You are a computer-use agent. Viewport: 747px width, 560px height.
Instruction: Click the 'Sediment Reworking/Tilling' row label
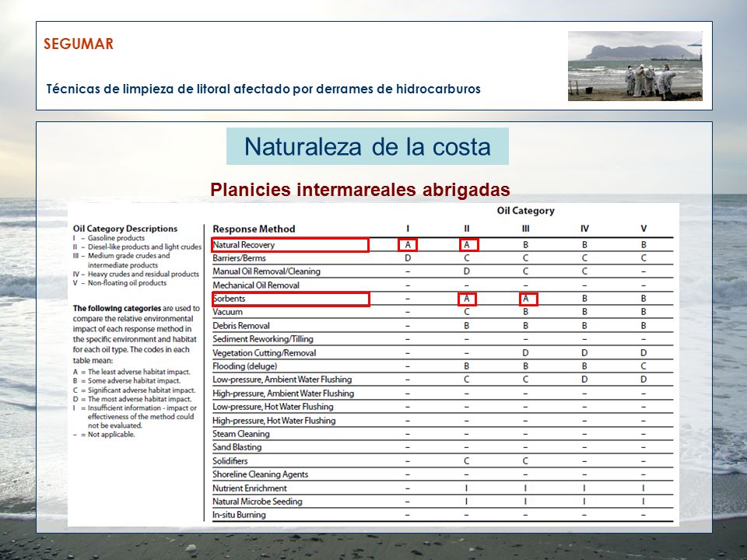(x=263, y=339)
